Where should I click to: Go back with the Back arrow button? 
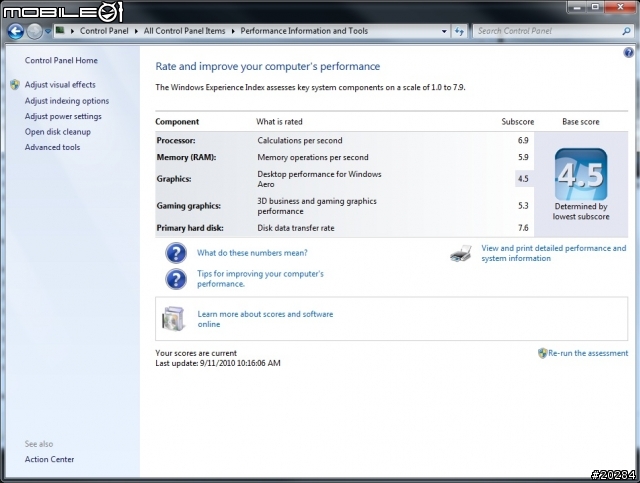click(x=16, y=31)
